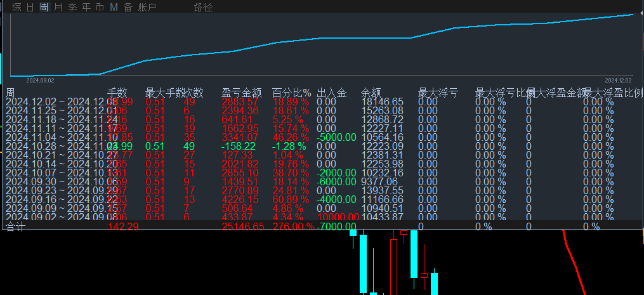Screen dimensions: 644x295
Task: Switch to the 季 quarterly tab
Action: (x=72, y=7)
